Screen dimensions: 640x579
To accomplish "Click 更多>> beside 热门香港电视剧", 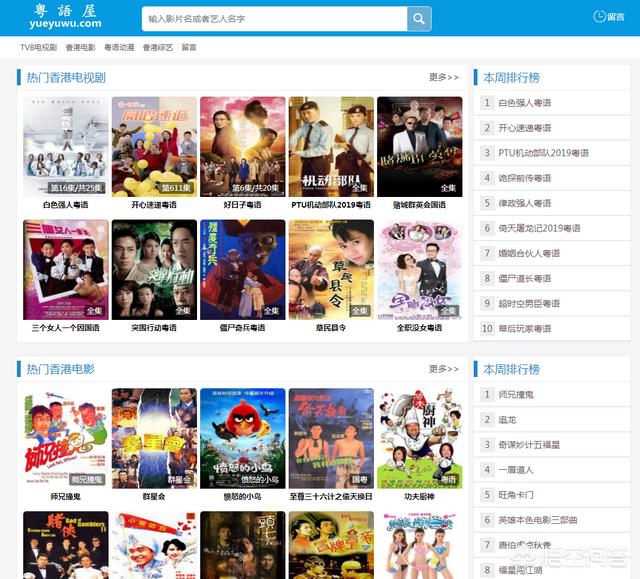I will (444, 77).
